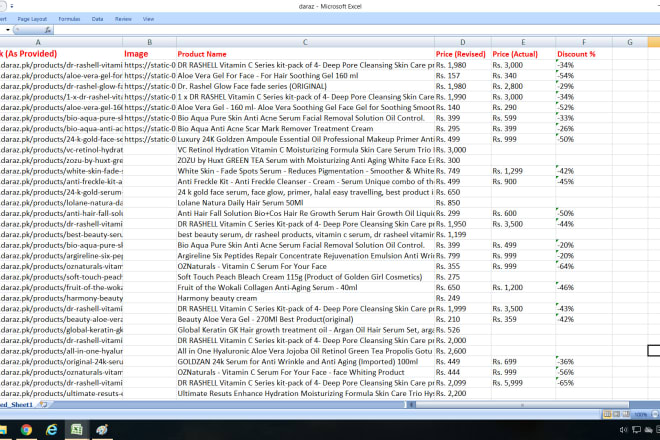Select the -65% discount cell

tap(584, 383)
